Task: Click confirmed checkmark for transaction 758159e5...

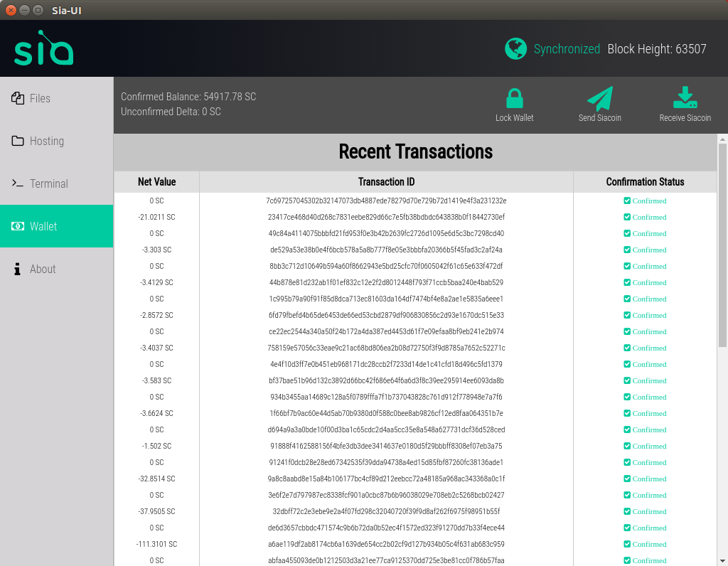Action: coord(627,348)
